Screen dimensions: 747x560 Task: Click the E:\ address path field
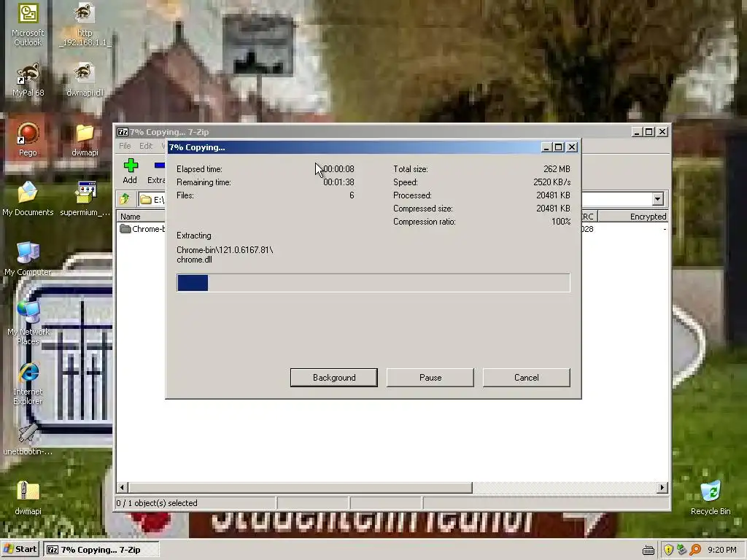[152, 200]
